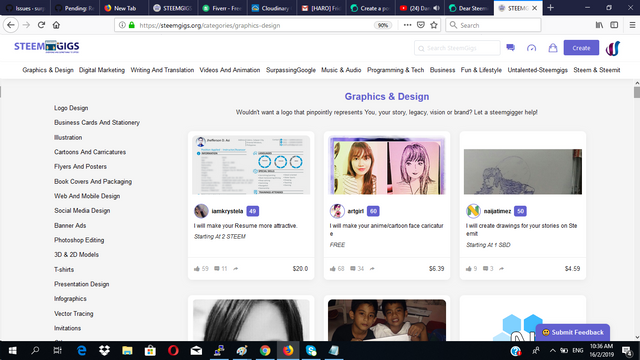
Task: Open Windows Start menu
Action: pyautogui.click(x=13, y=351)
